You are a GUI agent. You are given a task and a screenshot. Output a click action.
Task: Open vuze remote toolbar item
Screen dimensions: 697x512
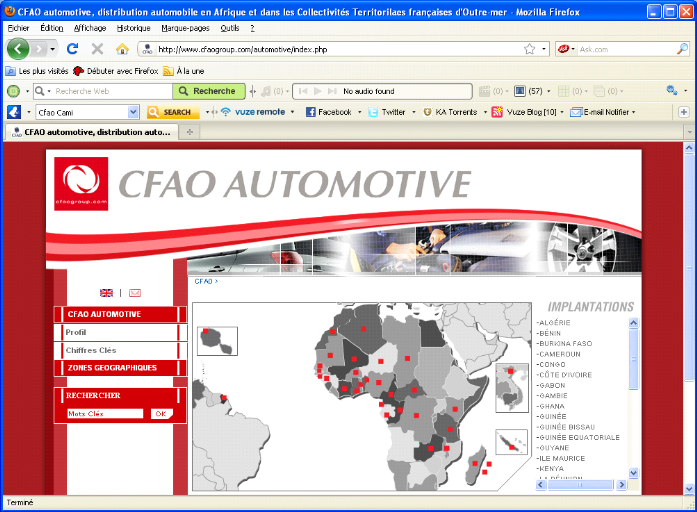(253, 112)
